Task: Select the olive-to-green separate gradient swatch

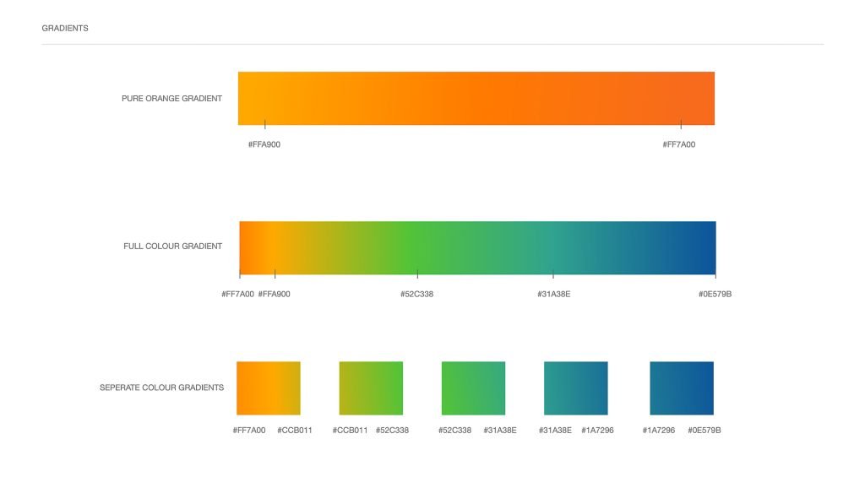Action: click(371, 387)
